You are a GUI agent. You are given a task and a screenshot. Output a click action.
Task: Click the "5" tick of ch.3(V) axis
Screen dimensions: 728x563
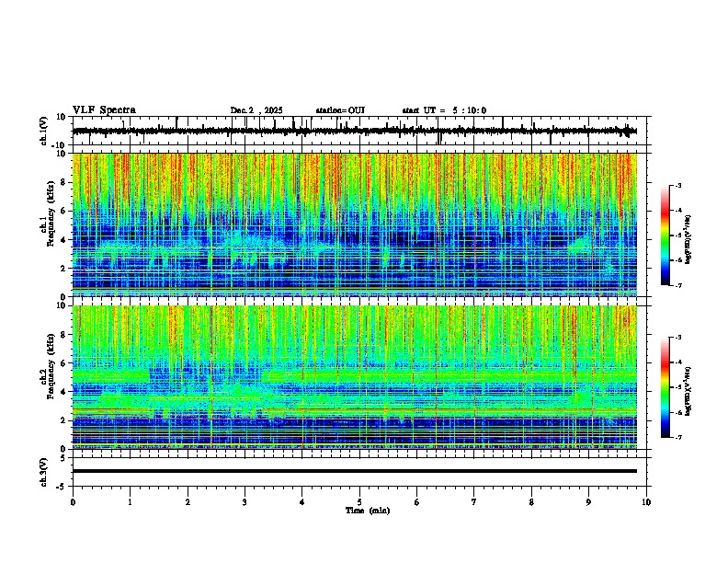pos(63,457)
